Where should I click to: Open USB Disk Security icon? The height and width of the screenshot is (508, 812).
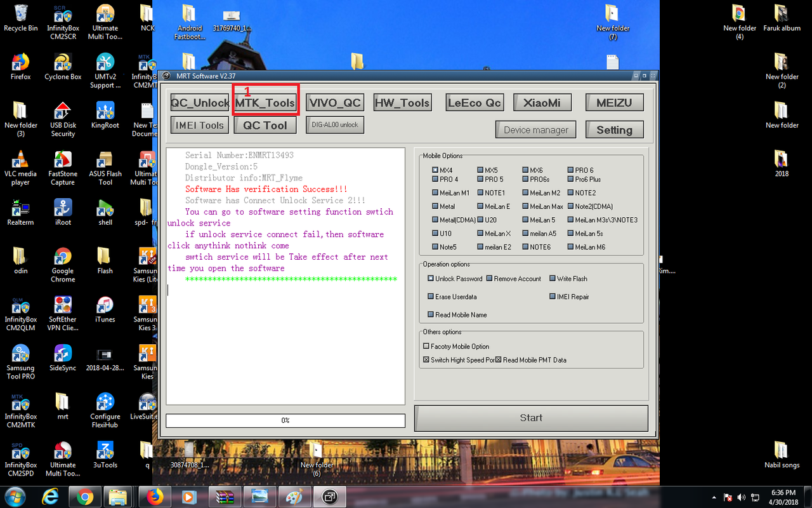point(63,119)
